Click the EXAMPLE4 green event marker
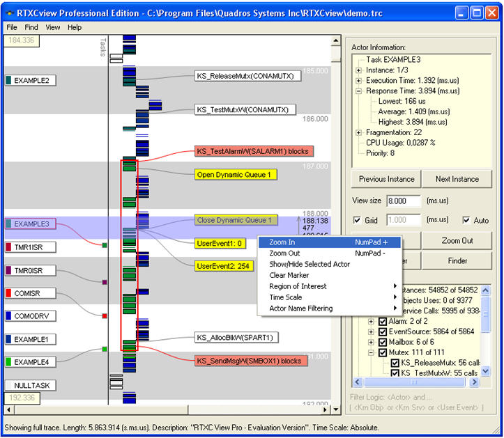Screen dimensions: 504x438 tap(105, 349)
